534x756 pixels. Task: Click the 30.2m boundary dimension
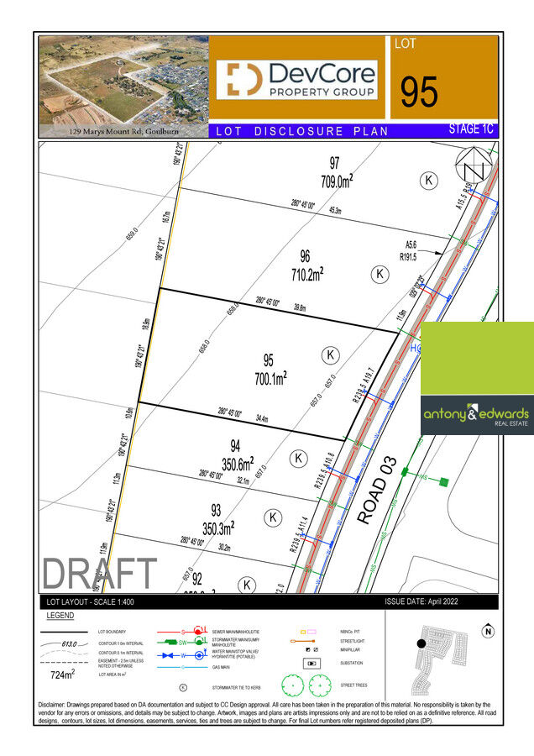(224, 547)
